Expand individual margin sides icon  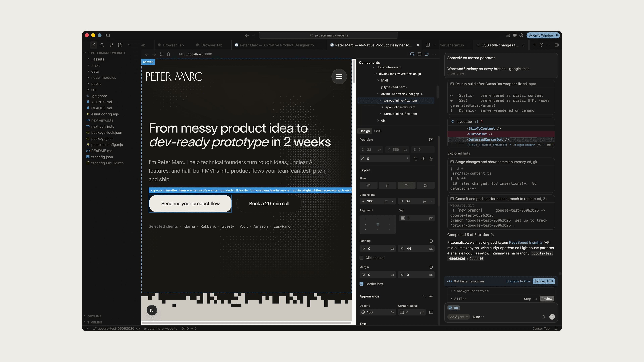[431, 267]
